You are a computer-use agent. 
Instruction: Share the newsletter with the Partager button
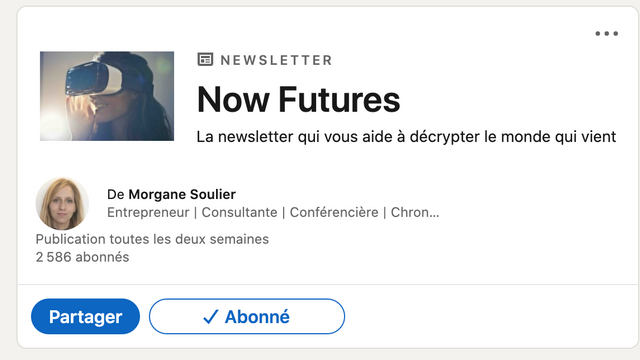click(85, 316)
